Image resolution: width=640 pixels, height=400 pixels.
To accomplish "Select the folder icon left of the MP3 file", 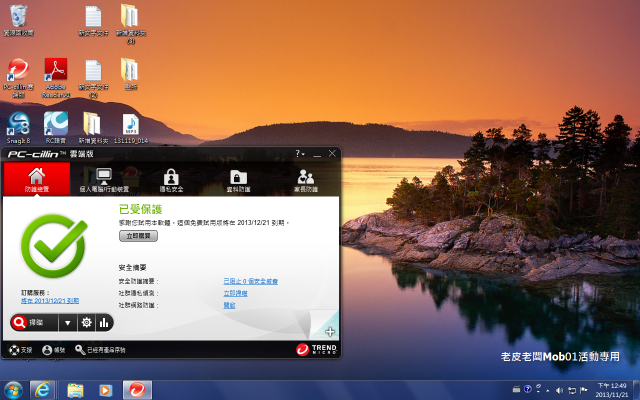I will (93, 128).
